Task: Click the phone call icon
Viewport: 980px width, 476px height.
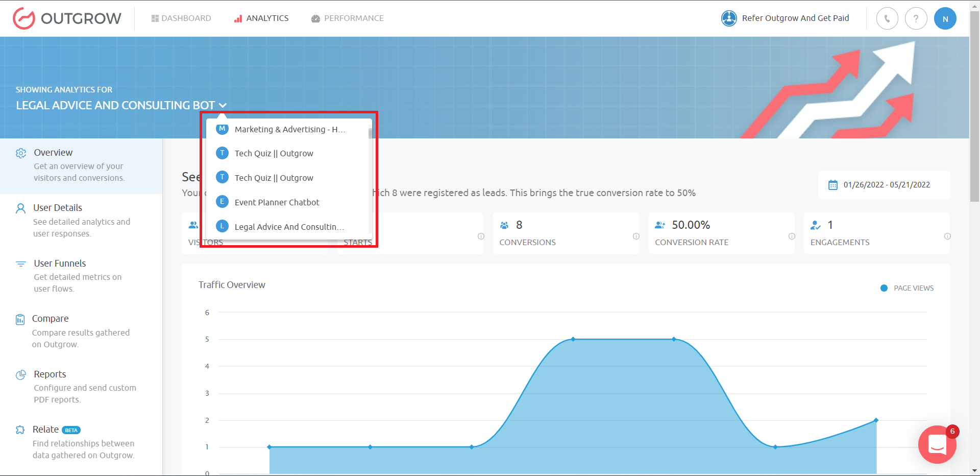Action: point(887,19)
